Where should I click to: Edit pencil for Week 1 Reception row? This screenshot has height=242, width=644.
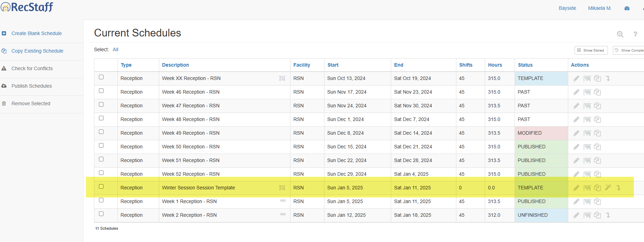pos(576,202)
